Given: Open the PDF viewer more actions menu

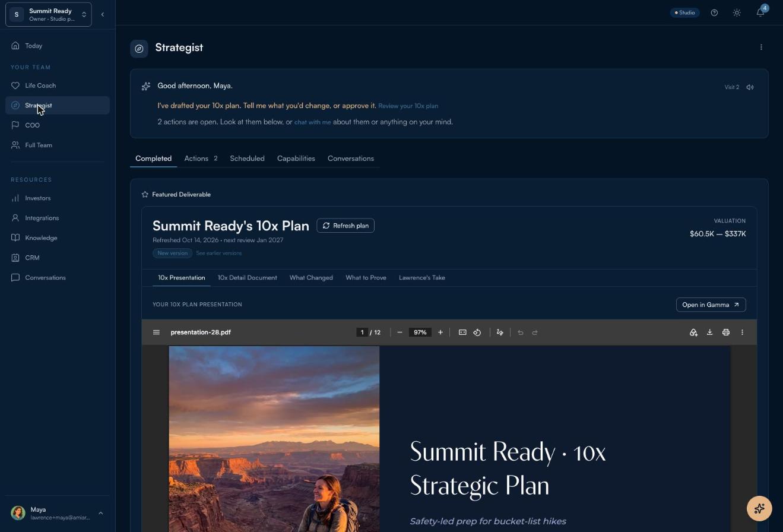Looking at the screenshot, I should 742,332.
